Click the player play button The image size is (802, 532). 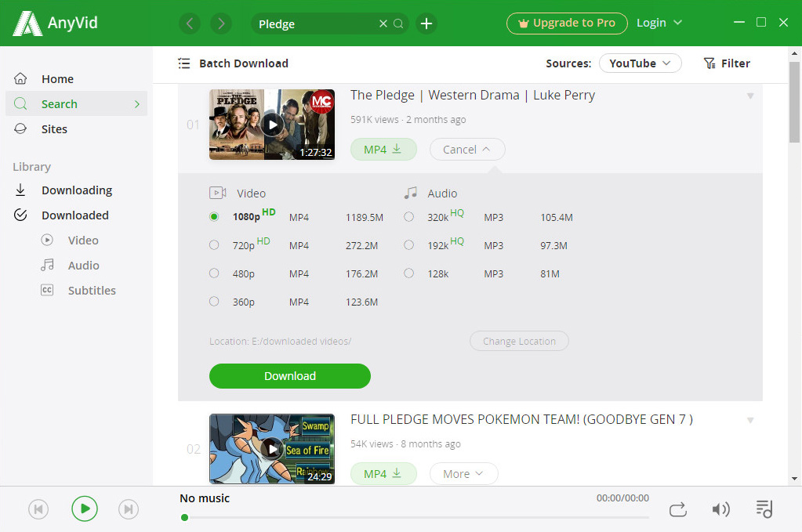click(85, 508)
